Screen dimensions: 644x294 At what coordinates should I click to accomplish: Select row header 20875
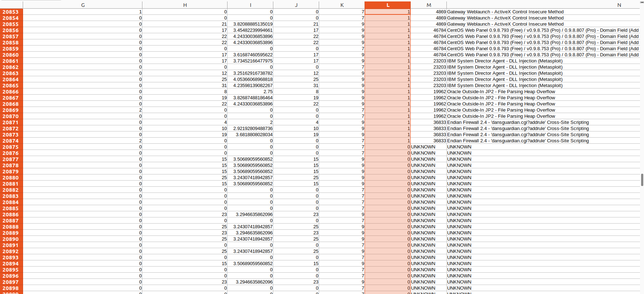click(x=11, y=147)
